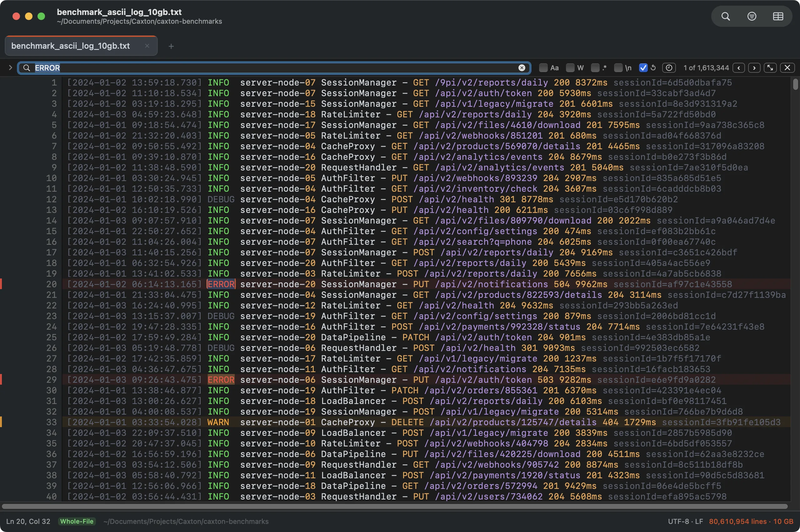Click DataPipeline on line 36
Viewport: 800px width, 532px height.
(x=353, y=454)
